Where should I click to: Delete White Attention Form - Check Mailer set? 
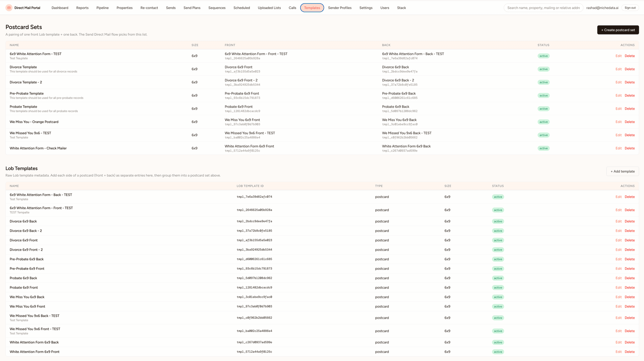coord(630,148)
